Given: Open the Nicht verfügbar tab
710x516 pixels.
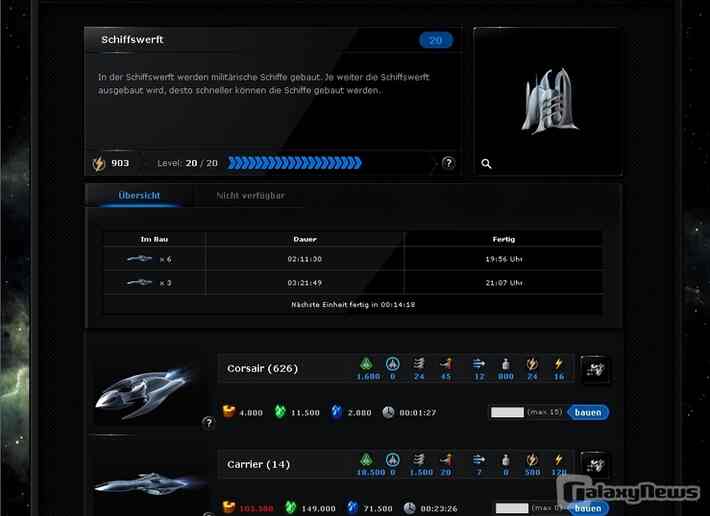Looking at the screenshot, I should coord(250,196).
